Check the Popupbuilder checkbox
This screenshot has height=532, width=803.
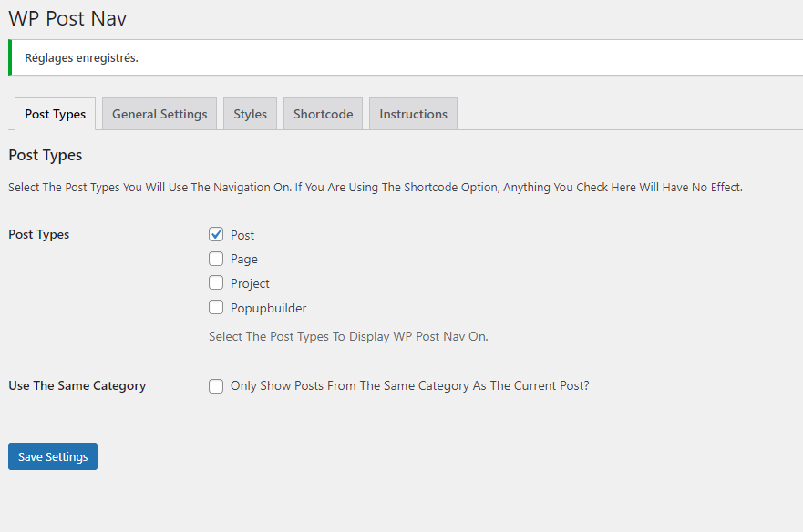point(216,307)
